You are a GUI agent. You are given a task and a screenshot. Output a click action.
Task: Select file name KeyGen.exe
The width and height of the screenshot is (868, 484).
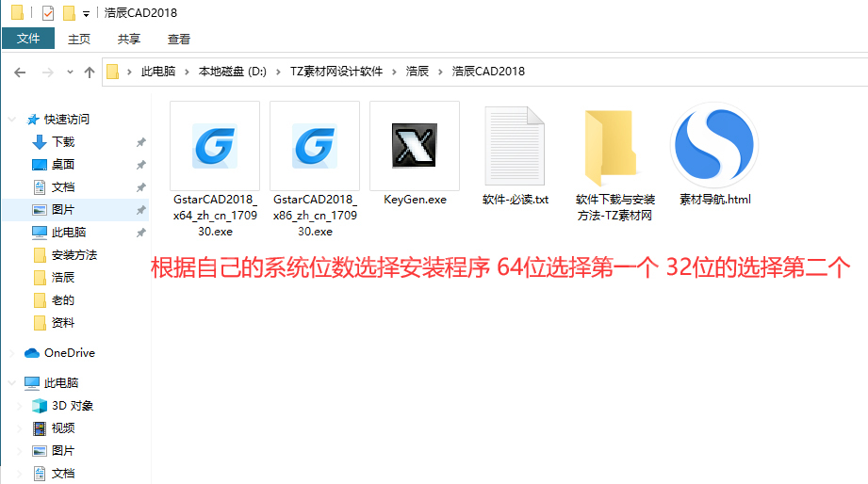coord(415,200)
